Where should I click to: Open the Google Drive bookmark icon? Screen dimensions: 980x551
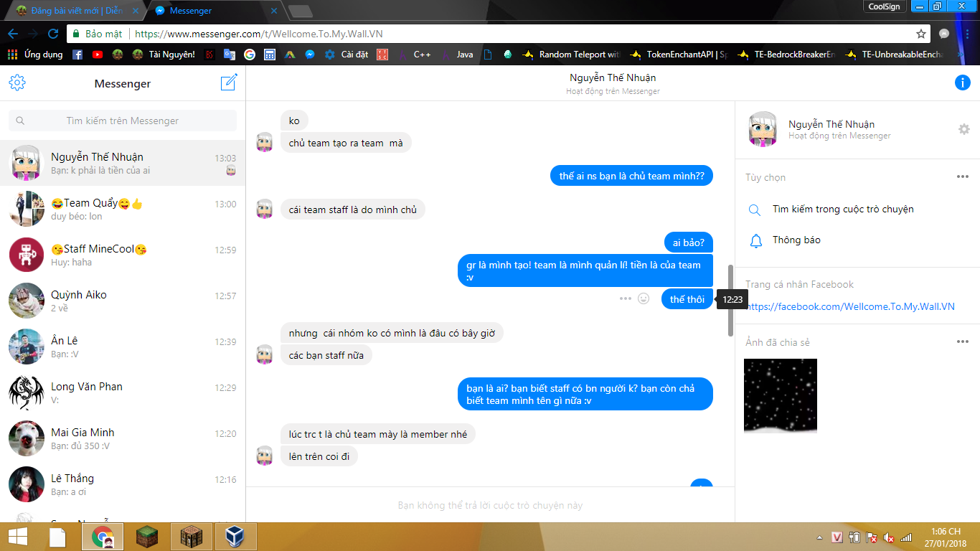[x=290, y=55]
